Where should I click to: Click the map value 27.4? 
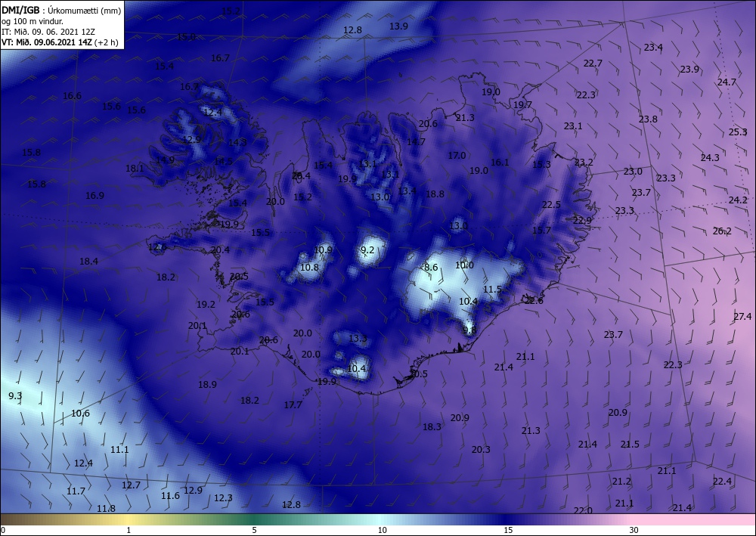click(x=742, y=316)
